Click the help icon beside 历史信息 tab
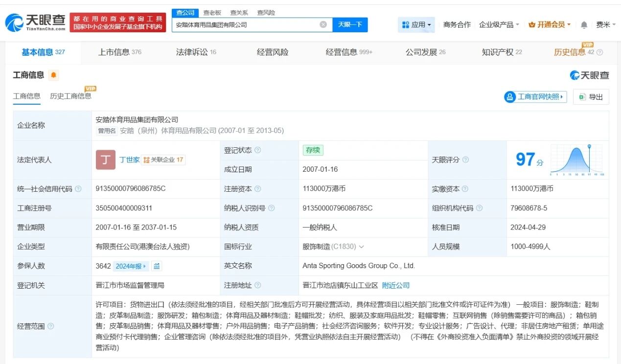 coord(599,52)
